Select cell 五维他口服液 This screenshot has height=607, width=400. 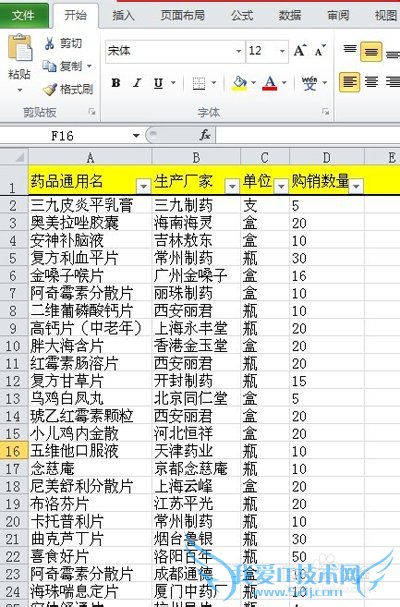pyautogui.click(x=90, y=451)
